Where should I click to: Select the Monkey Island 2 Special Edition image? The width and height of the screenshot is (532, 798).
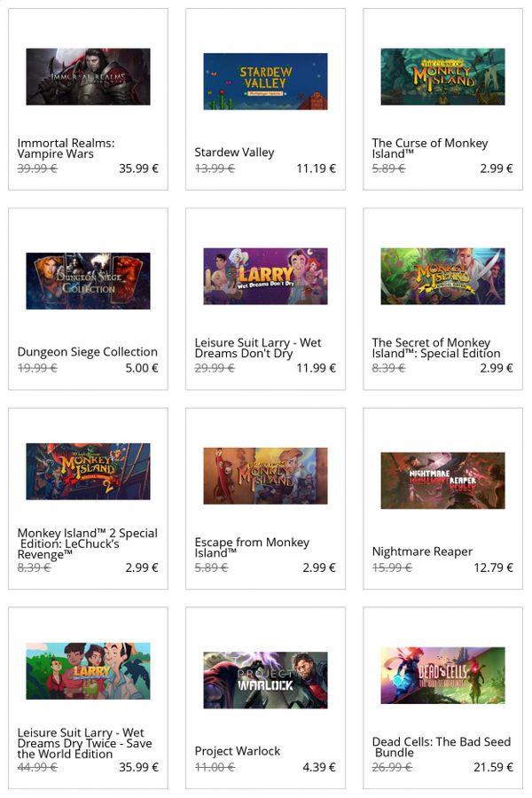[x=88, y=472]
